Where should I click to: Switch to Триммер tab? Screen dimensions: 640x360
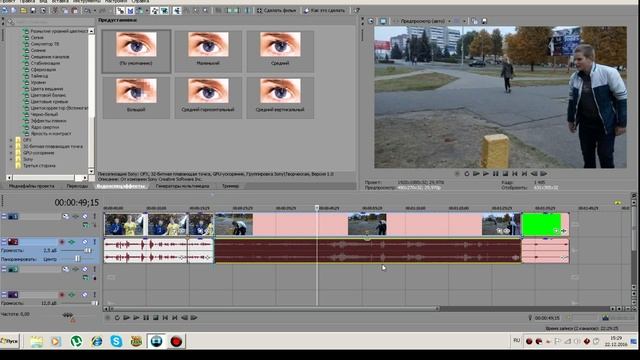click(231, 186)
